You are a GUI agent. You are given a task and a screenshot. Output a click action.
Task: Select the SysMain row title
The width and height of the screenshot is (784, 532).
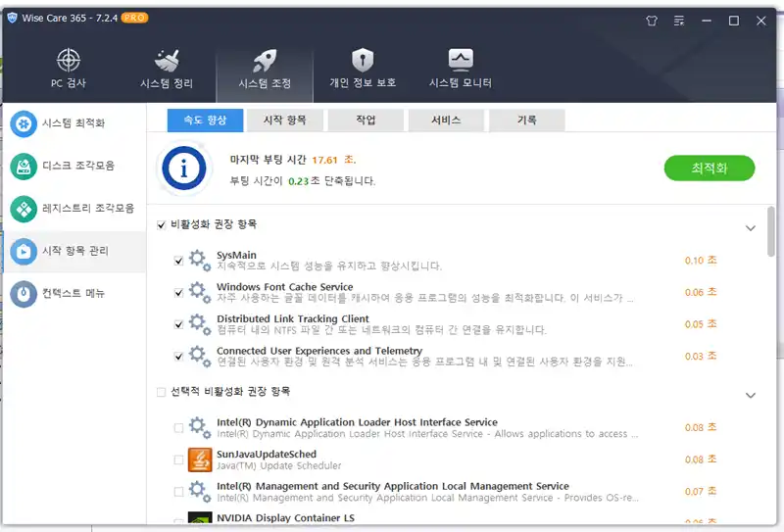coord(236,255)
